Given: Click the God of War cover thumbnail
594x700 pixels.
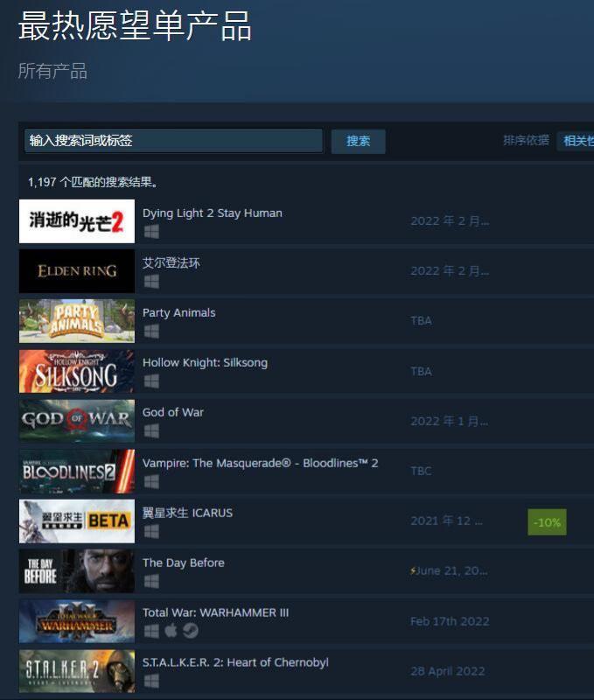Looking at the screenshot, I should pos(77,421).
